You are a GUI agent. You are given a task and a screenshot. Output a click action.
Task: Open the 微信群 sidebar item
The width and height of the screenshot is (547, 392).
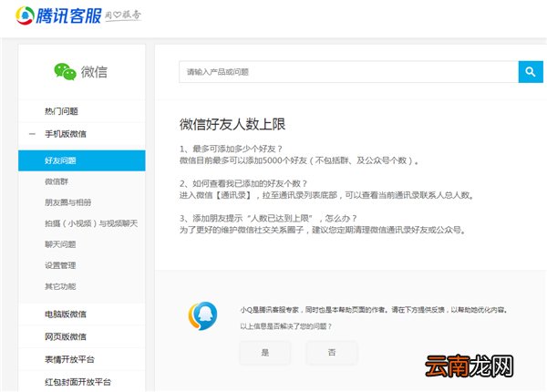[x=57, y=181]
